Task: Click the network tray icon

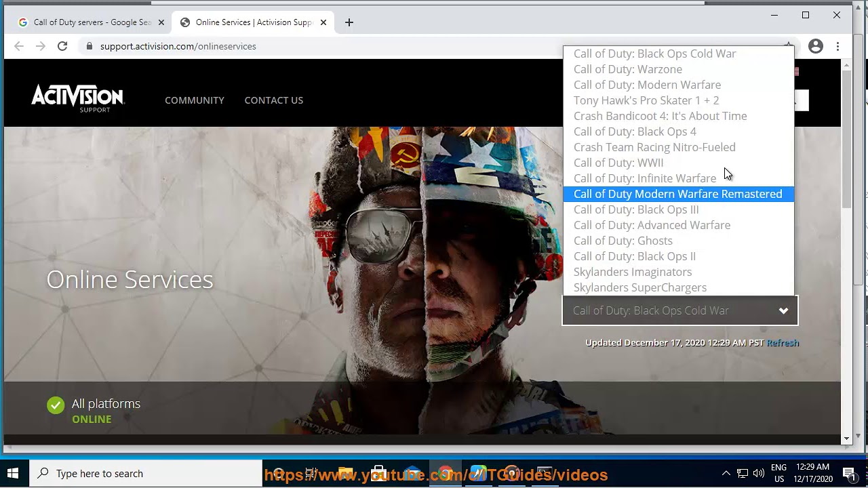Action: tap(743, 473)
